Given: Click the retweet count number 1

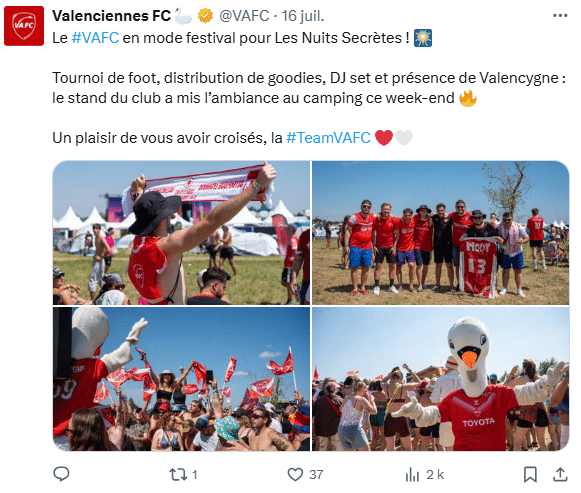Looking at the screenshot, I should pos(195,474).
